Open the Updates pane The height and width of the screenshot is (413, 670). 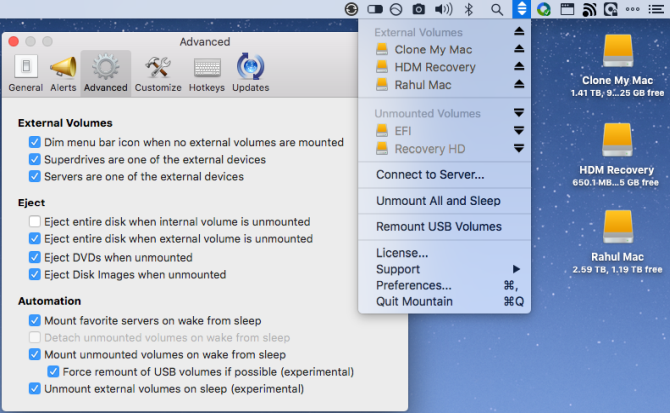click(x=250, y=72)
